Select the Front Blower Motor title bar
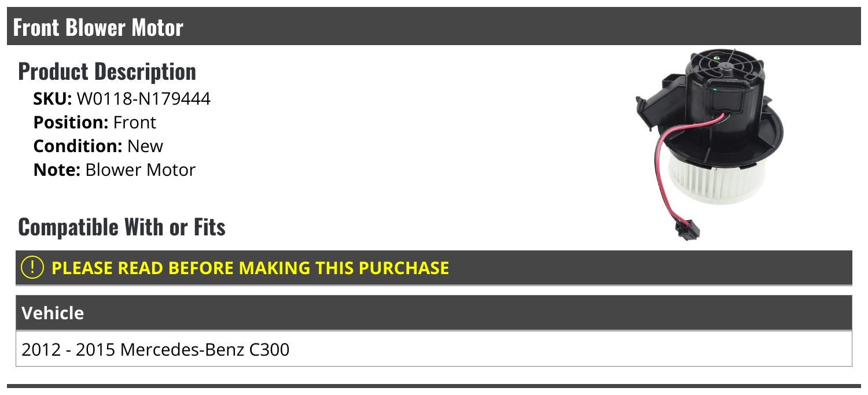 tap(434, 27)
